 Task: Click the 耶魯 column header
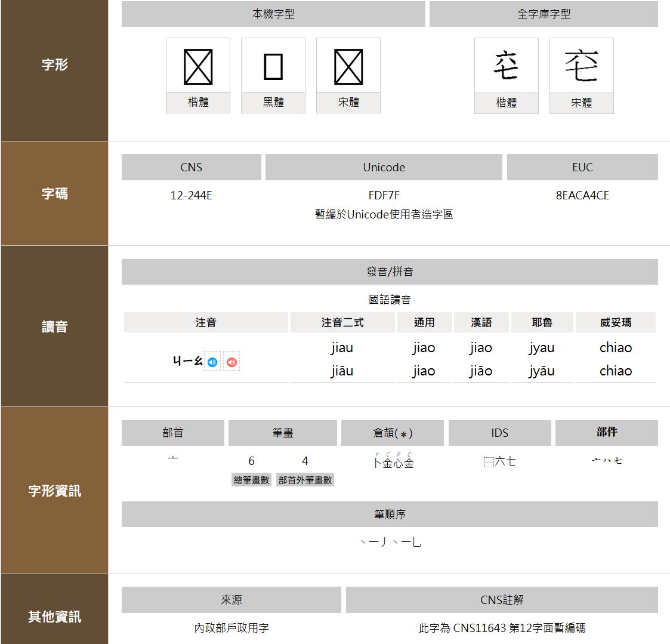542,322
